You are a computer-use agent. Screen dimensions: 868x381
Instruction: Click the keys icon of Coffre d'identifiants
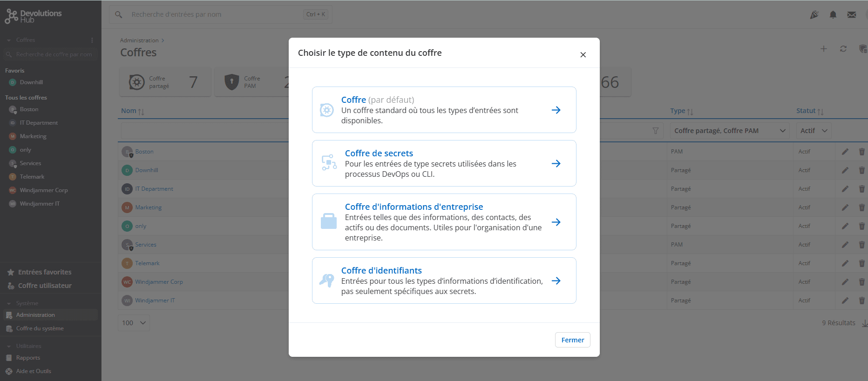coord(327,280)
